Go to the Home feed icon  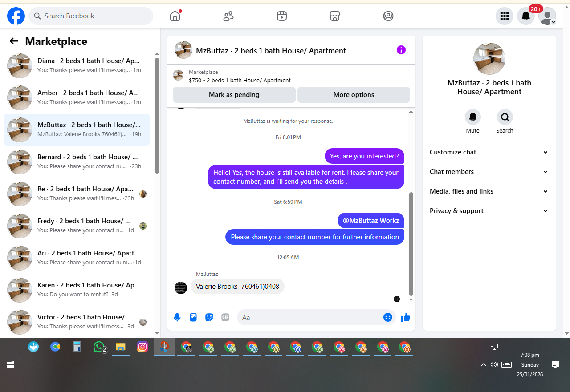175,16
